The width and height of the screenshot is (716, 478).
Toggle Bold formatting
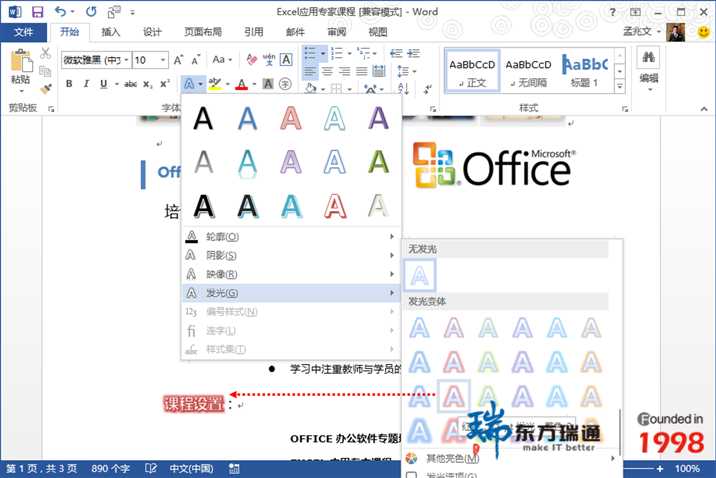click(x=69, y=84)
